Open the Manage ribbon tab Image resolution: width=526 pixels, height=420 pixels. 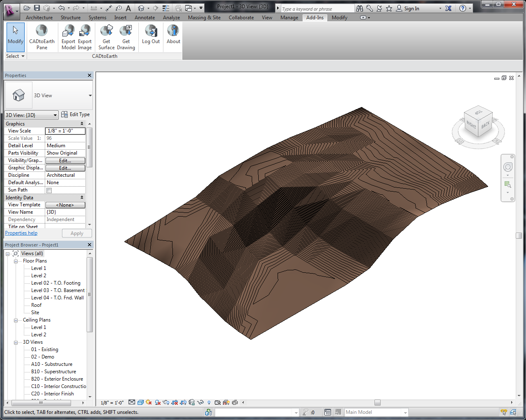[289, 18]
